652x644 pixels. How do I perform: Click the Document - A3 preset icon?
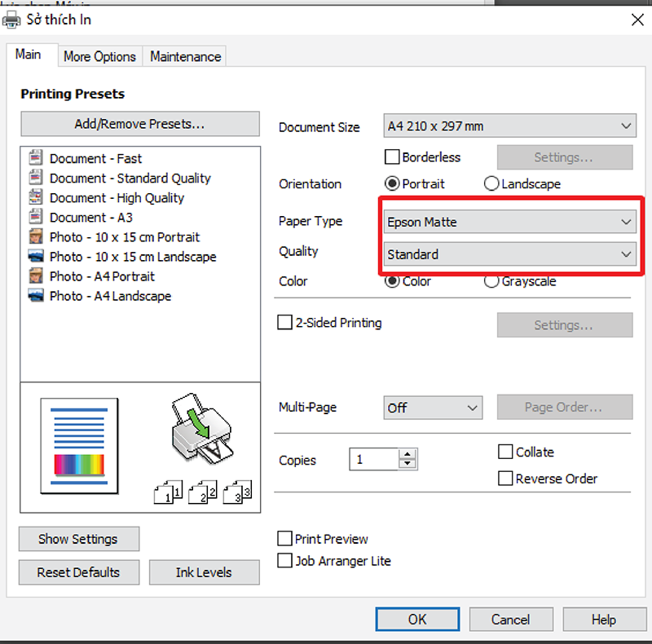point(35,216)
